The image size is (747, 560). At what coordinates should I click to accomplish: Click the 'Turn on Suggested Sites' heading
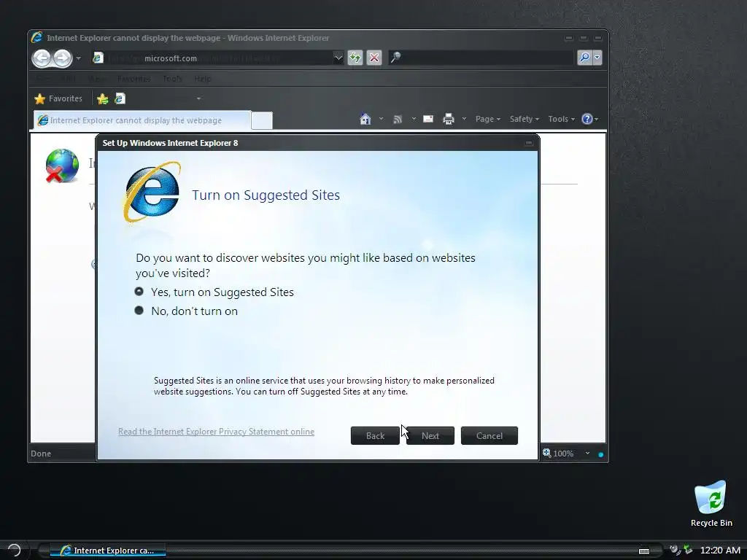[266, 195]
